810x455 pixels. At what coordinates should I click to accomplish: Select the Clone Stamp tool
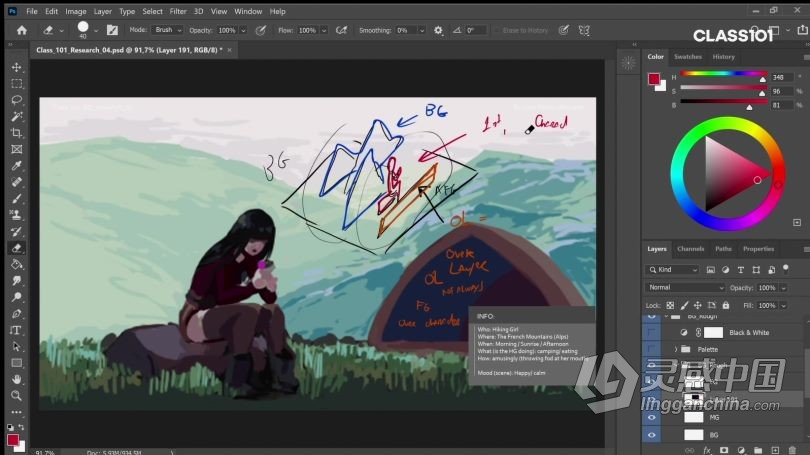17,215
